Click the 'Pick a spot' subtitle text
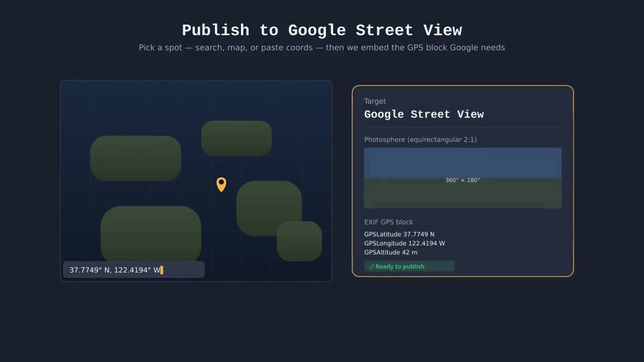644x362 pixels. (x=322, y=47)
